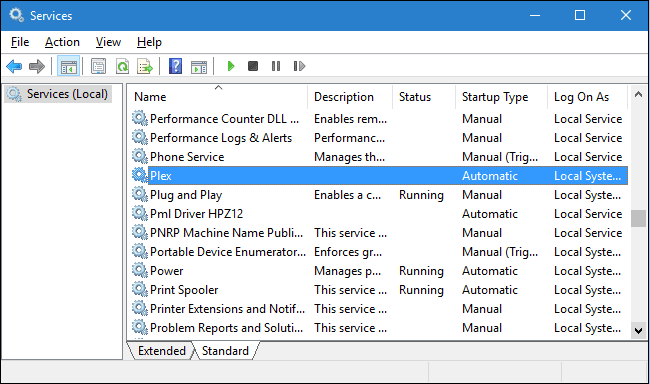Pause the service with pause icon
Screen dimensions: 650x384
coord(276,66)
